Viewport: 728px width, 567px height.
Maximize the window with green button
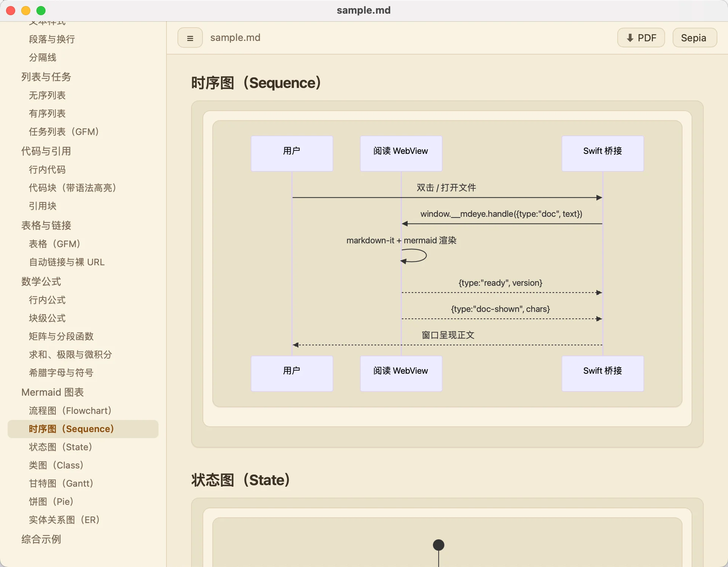[x=41, y=11]
